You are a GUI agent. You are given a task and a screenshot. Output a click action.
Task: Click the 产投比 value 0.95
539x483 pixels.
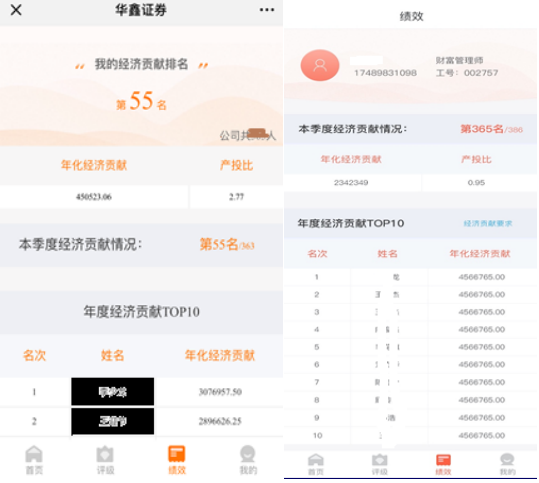[476, 183]
